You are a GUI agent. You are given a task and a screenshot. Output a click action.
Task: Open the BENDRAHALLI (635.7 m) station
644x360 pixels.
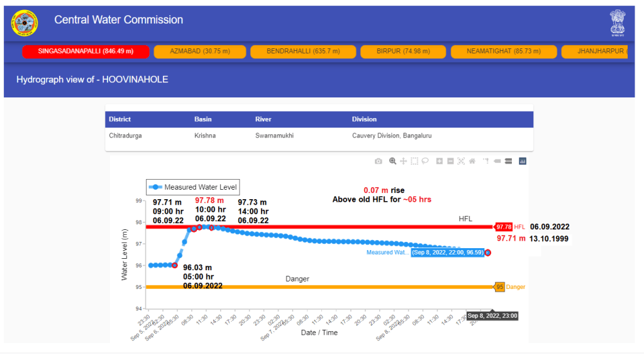tap(303, 52)
